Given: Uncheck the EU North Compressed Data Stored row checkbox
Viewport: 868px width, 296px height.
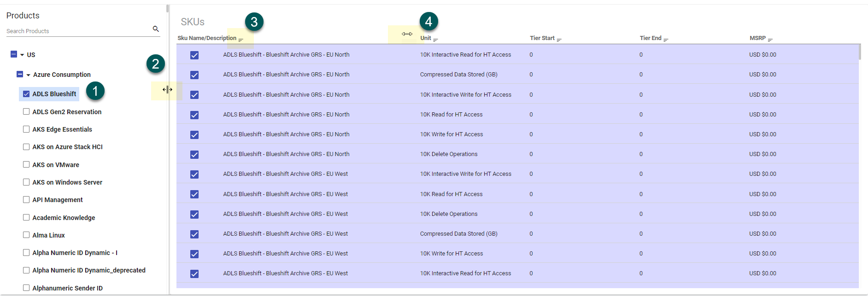Looking at the screenshot, I should click(x=194, y=75).
